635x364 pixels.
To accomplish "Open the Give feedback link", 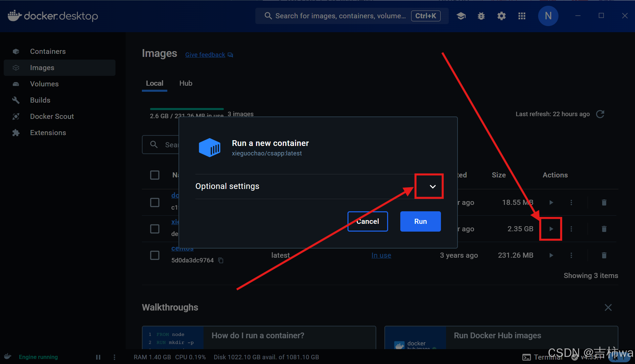I will tap(205, 55).
